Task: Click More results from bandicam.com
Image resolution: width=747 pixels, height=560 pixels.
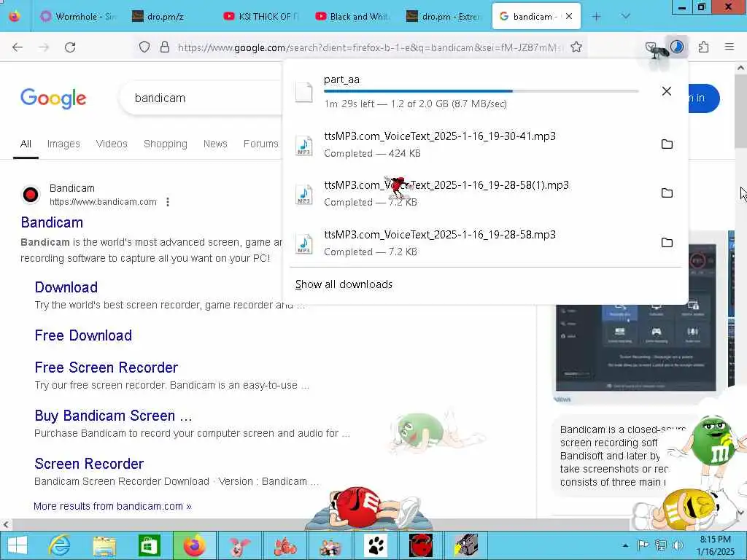Action: 112,506
